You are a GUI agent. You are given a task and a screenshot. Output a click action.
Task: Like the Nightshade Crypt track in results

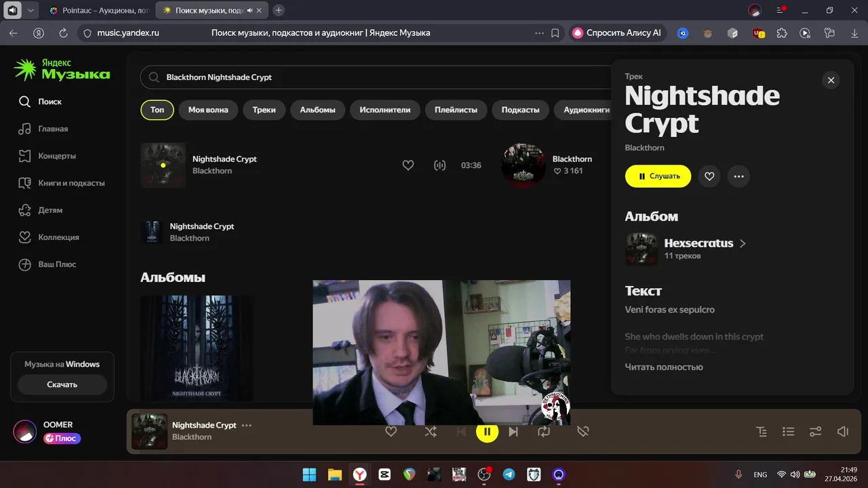[408, 165]
